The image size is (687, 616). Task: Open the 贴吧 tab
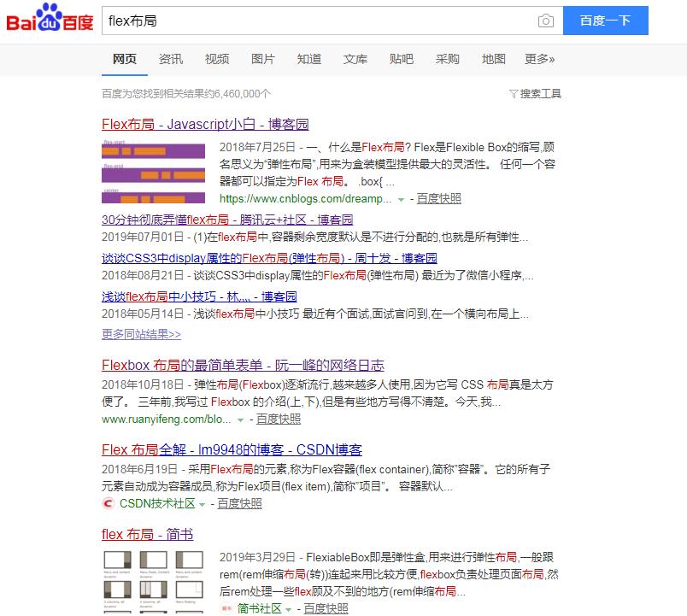click(x=402, y=59)
